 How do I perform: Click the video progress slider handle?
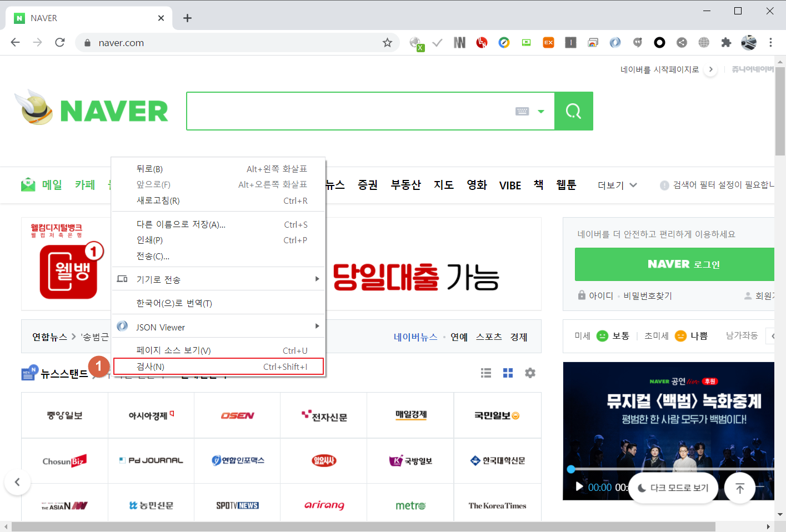coord(571,469)
